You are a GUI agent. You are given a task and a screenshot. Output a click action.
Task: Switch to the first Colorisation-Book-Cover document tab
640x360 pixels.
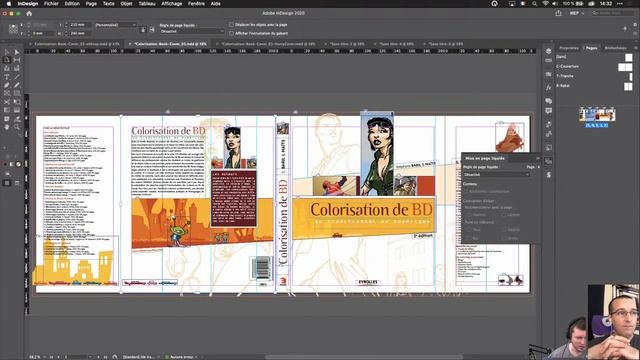[77, 44]
